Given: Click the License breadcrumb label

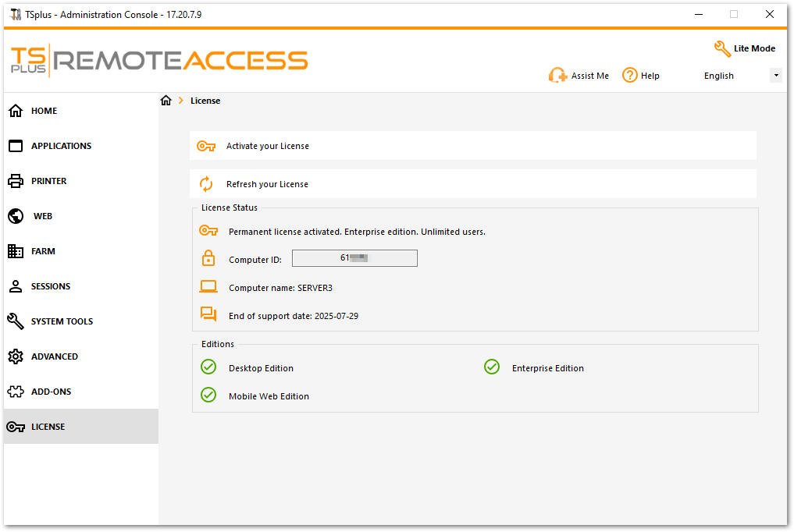Looking at the screenshot, I should tap(205, 101).
